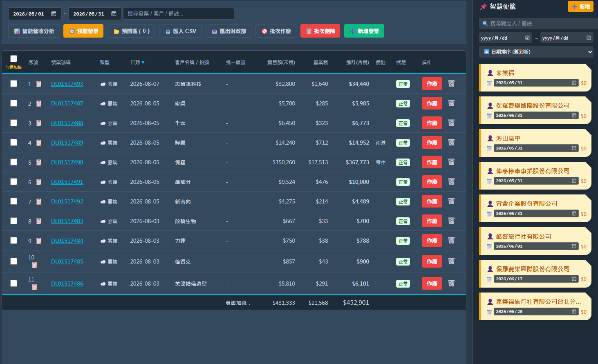This screenshot has width=598, height=364.
Task: Open calendar picker on 2026/08/01 start date
Action: (x=54, y=14)
